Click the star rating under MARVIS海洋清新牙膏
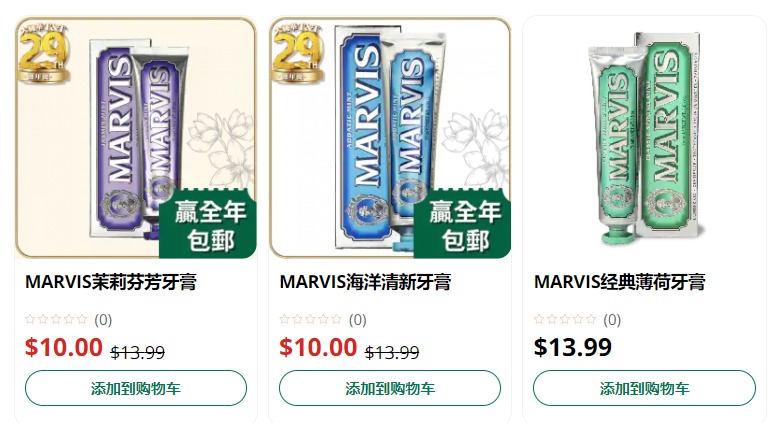The width and height of the screenshot is (772, 423). tap(311, 320)
